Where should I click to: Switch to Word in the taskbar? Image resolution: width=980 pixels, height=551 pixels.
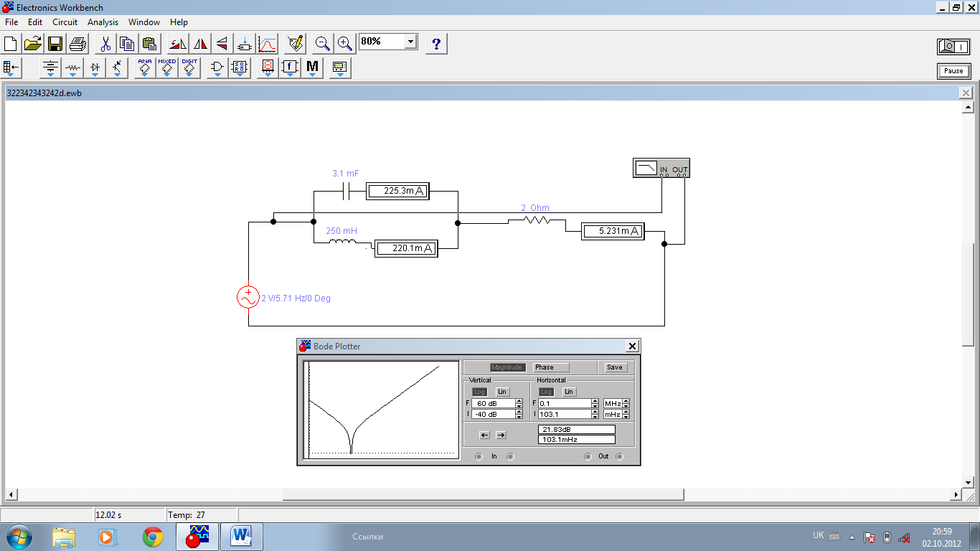pyautogui.click(x=241, y=537)
